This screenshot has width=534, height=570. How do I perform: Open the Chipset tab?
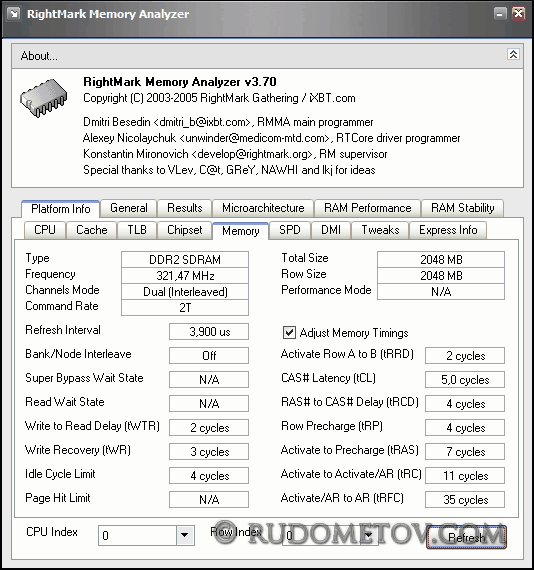point(185,230)
